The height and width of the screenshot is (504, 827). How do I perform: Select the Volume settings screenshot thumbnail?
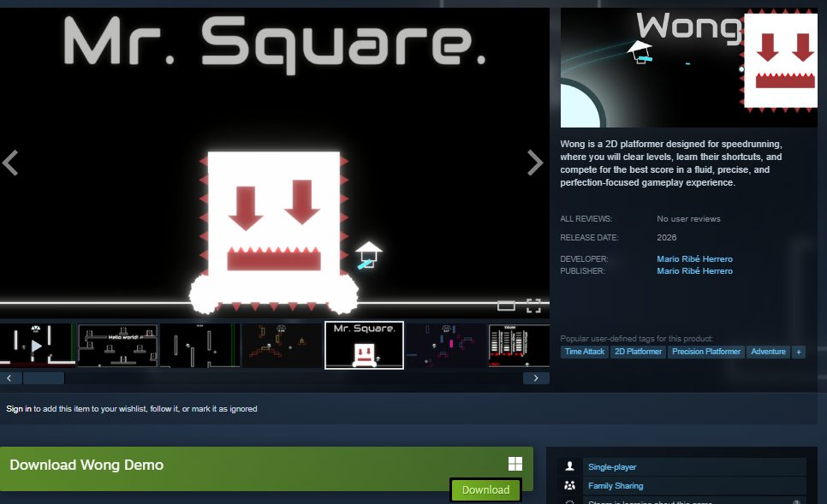(x=519, y=346)
